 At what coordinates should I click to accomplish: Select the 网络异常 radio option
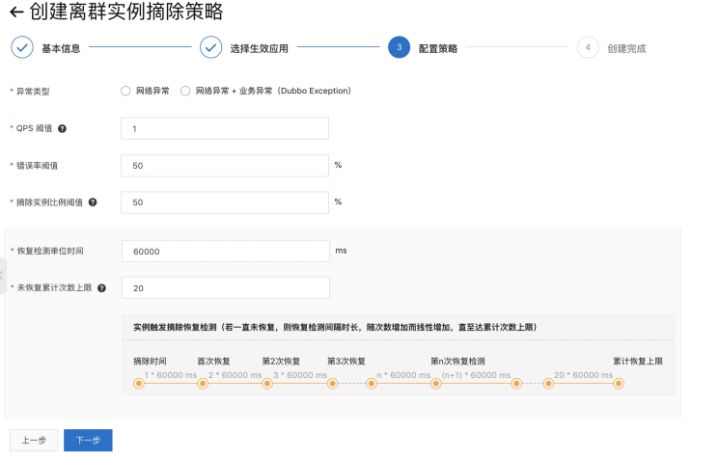coord(125,91)
